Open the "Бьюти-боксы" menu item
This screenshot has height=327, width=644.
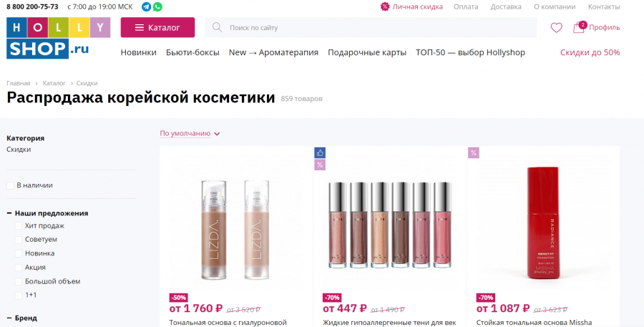192,52
